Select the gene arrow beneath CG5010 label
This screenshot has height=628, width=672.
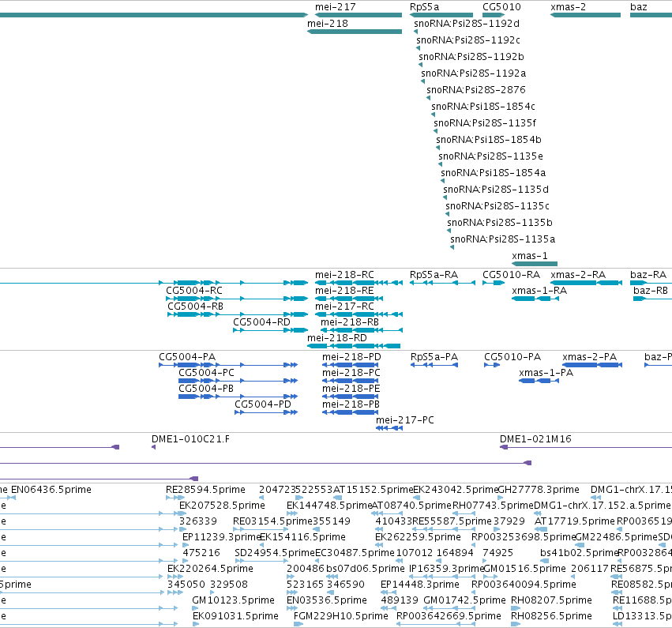tap(494, 15)
